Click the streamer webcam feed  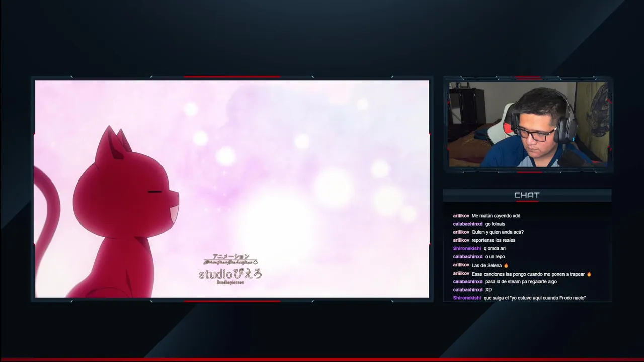[x=528, y=124]
